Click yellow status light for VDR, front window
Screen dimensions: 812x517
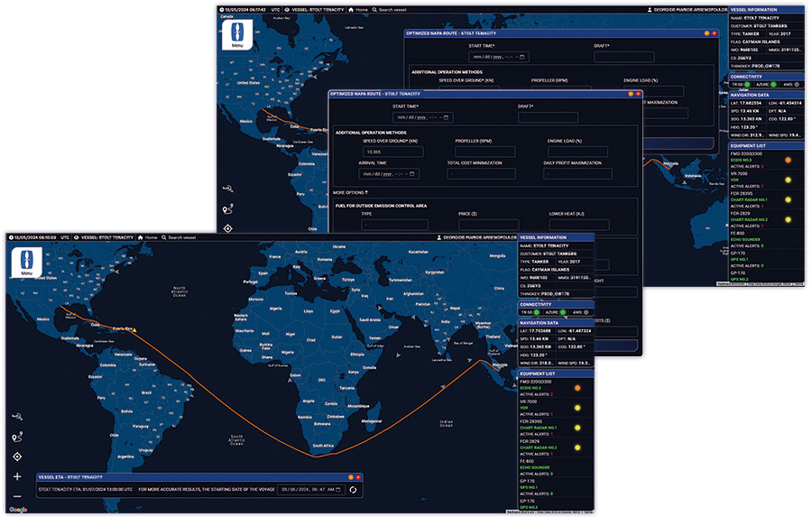[577, 408]
